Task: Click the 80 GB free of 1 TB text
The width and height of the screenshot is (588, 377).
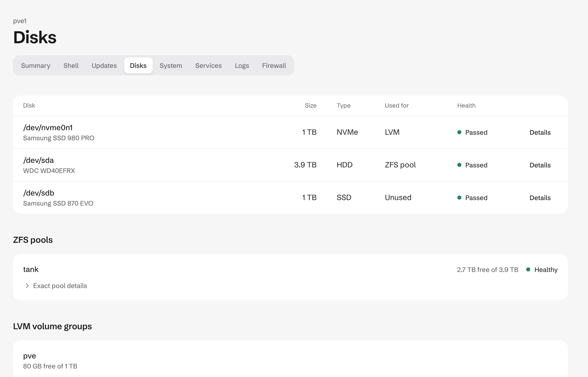Action: coord(50,366)
